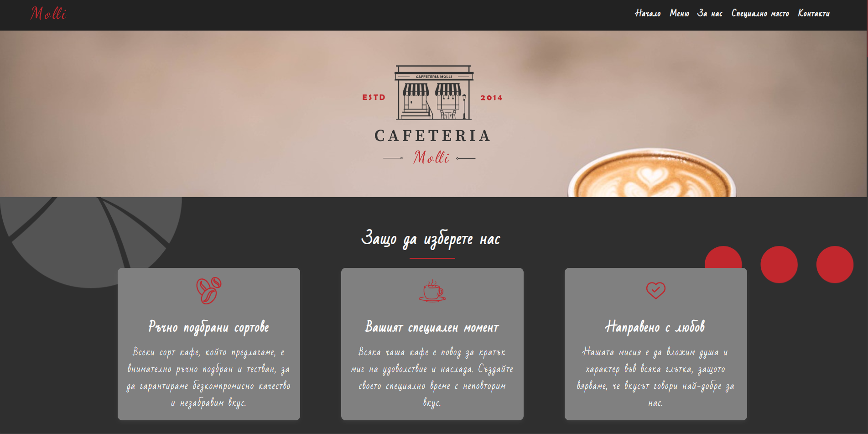Go to the Меню page
The height and width of the screenshot is (434, 868).
pos(680,13)
